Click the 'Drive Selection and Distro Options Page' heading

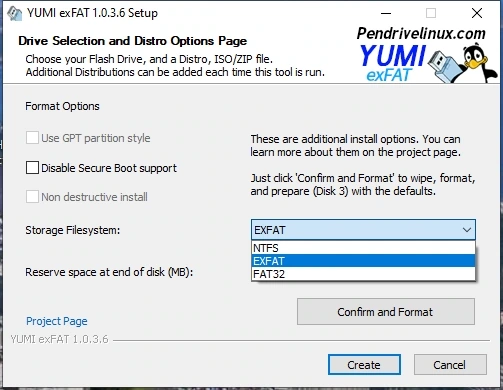click(133, 41)
